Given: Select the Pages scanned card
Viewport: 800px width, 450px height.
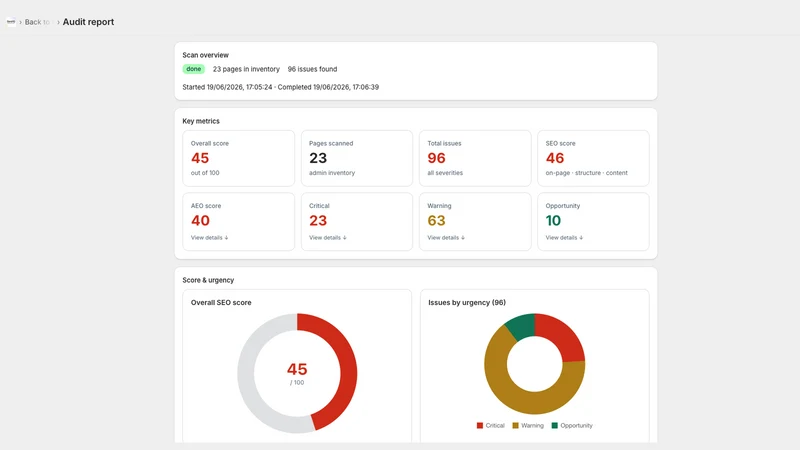Looking at the screenshot, I should coord(357,158).
